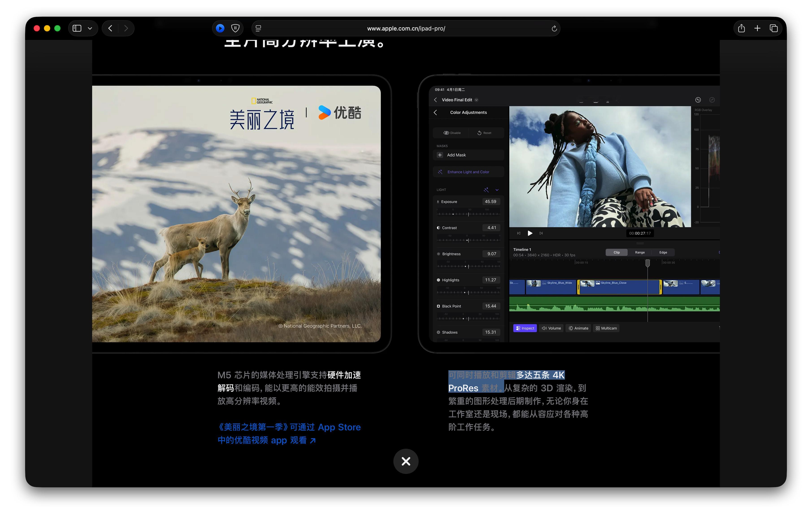Click the page reader icon in address bar

[259, 28]
